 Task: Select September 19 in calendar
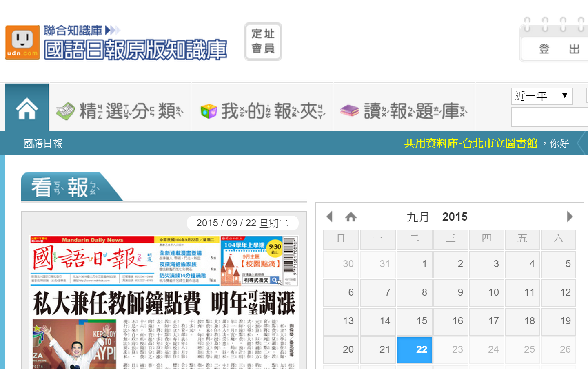coord(558,321)
